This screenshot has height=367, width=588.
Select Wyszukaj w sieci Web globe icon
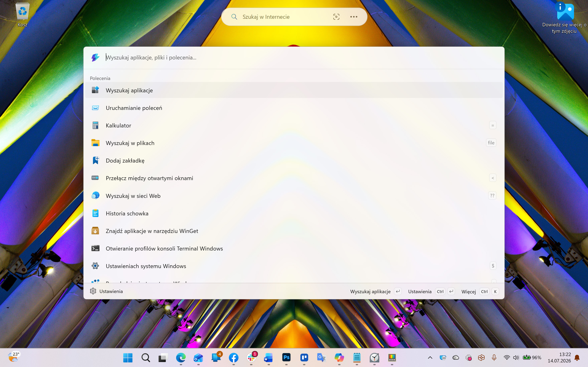pos(95,196)
